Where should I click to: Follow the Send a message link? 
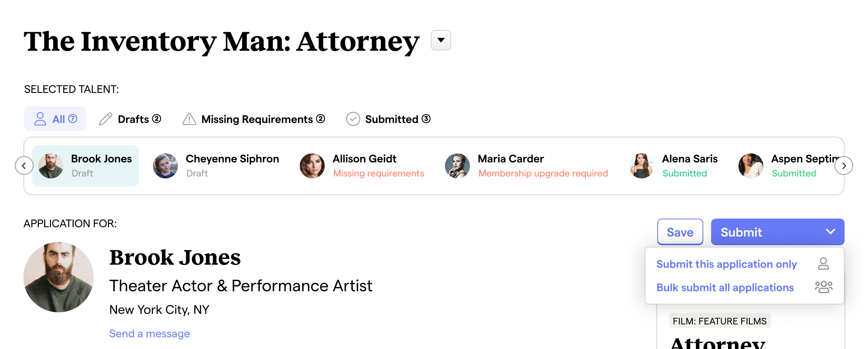(x=149, y=334)
